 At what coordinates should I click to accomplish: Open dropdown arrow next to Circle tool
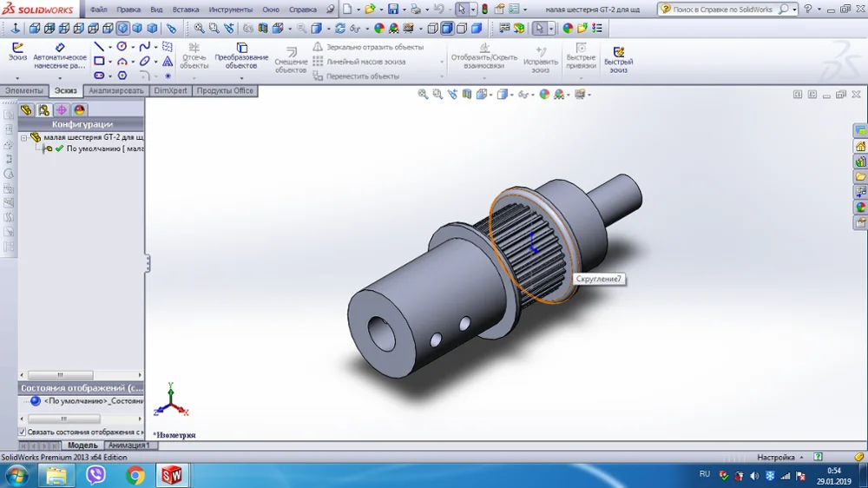(x=132, y=47)
